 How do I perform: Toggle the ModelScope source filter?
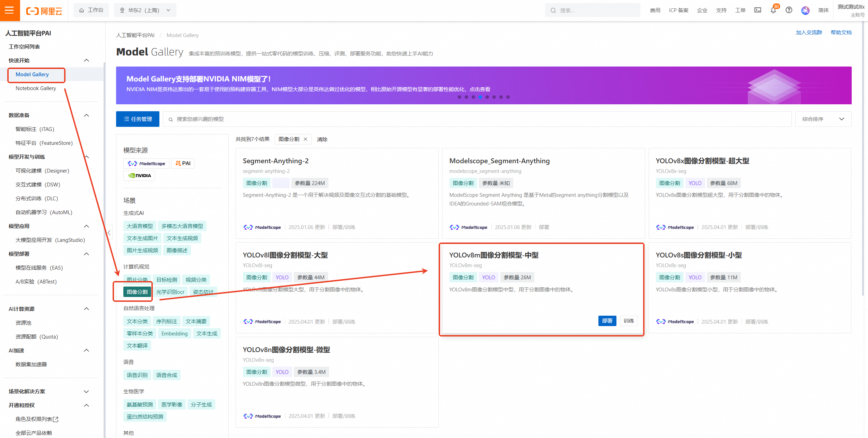[x=146, y=164]
